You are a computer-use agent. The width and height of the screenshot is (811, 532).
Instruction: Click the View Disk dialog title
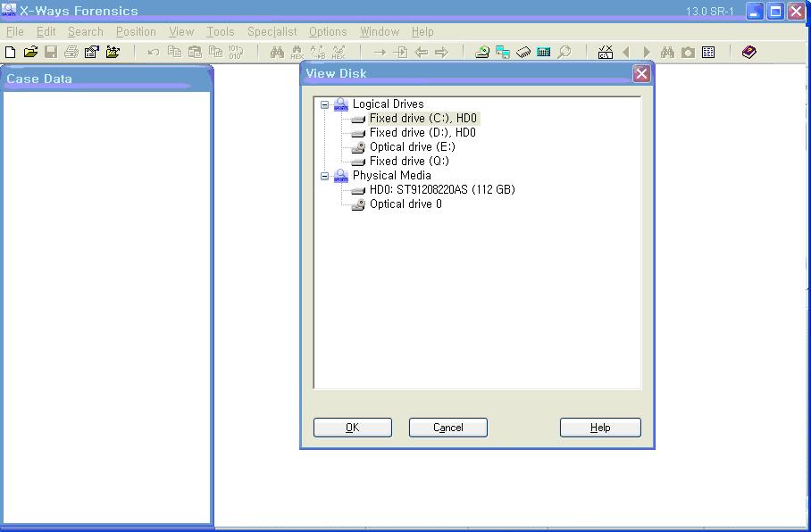[x=336, y=73]
